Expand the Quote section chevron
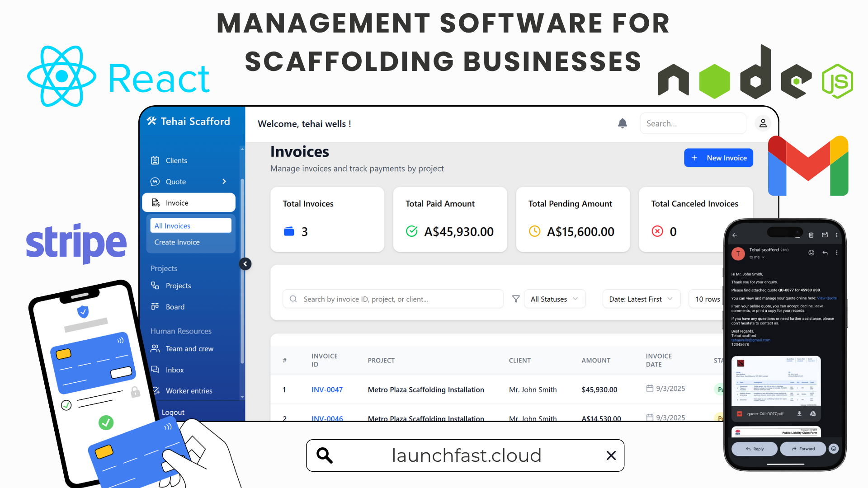 224,182
